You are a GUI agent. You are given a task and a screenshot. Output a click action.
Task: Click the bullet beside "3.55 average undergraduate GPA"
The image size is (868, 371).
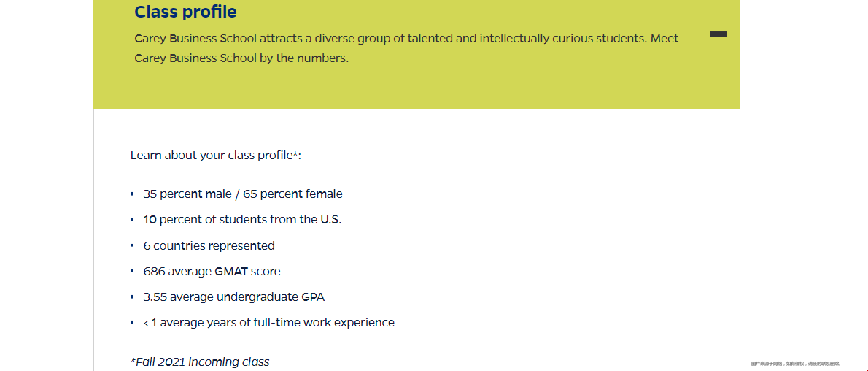(x=132, y=297)
